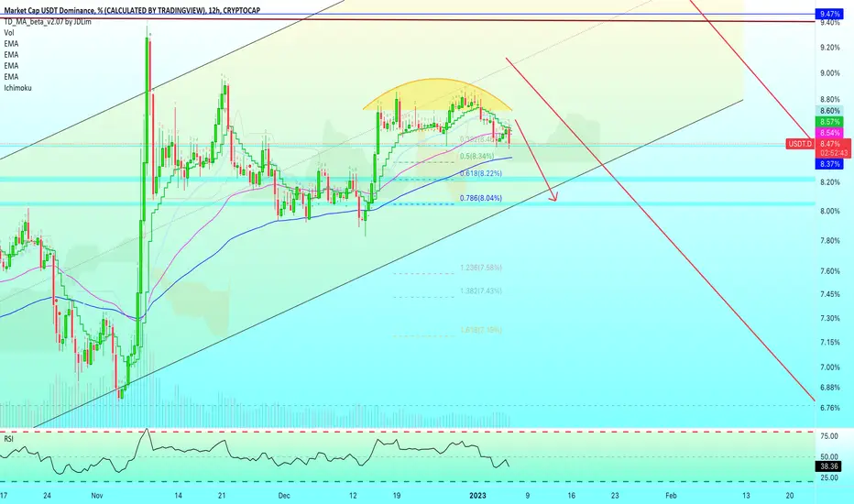This screenshot has height=504, width=854.
Task: Click the 25.00 RSI axis tick
Action: point(829,477)
